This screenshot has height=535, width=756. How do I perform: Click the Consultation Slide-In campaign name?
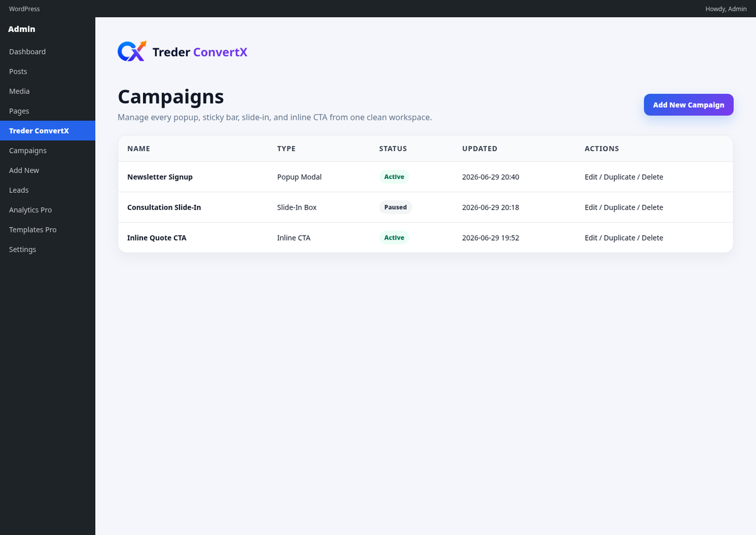click(x=164, y=207)
